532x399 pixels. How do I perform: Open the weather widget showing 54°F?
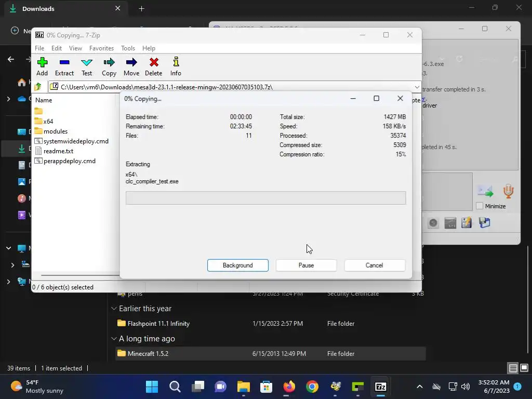[x=37, y=387]
